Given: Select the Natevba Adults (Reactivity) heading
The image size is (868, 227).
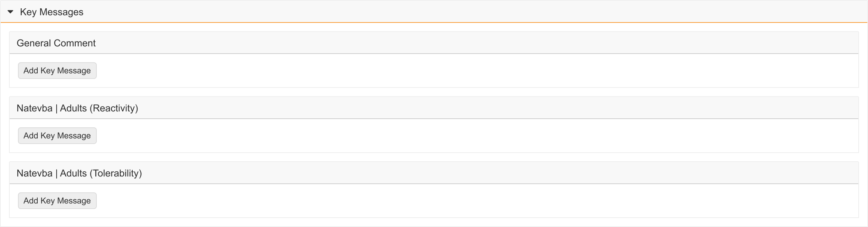Looking at the screenshot, I should pyautogui.click(x=77, y=108).
